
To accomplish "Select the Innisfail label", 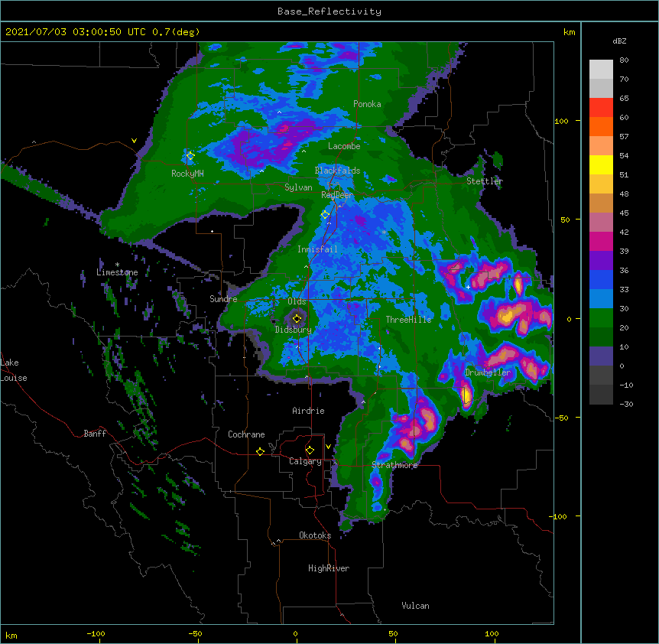I will (317, 249).
